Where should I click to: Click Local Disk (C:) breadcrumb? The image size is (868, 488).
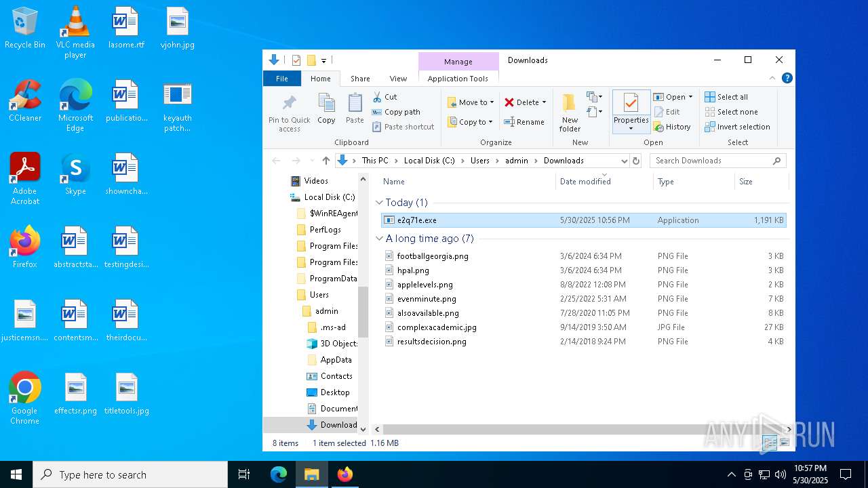tap(429, 161)
